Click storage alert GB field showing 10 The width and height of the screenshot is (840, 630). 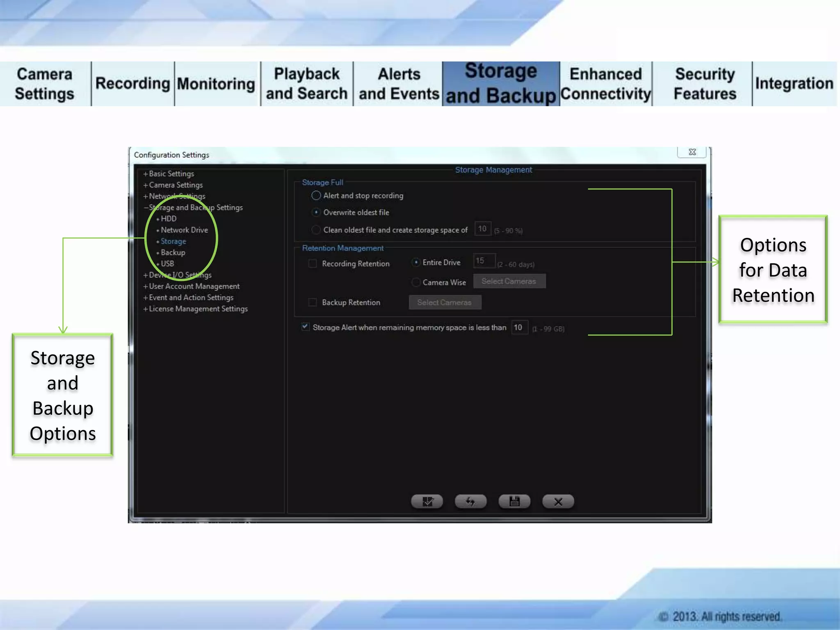(519, 327)
